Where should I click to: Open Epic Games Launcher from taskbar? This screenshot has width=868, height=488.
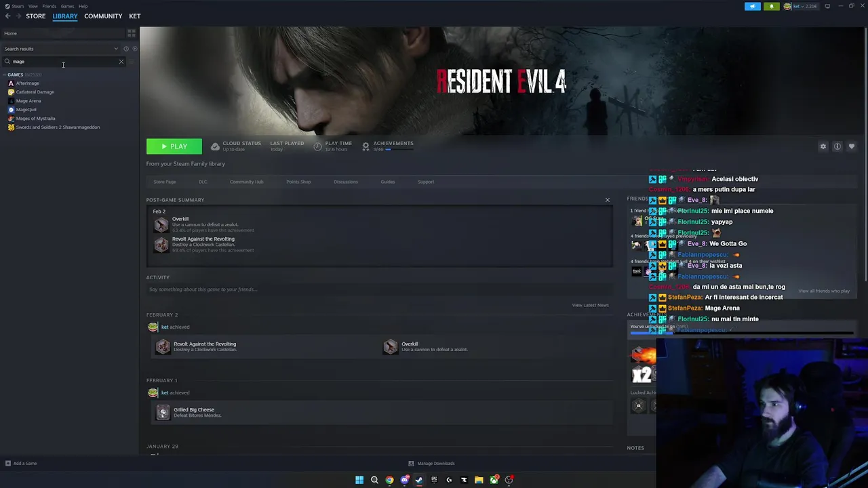[434, 480]
